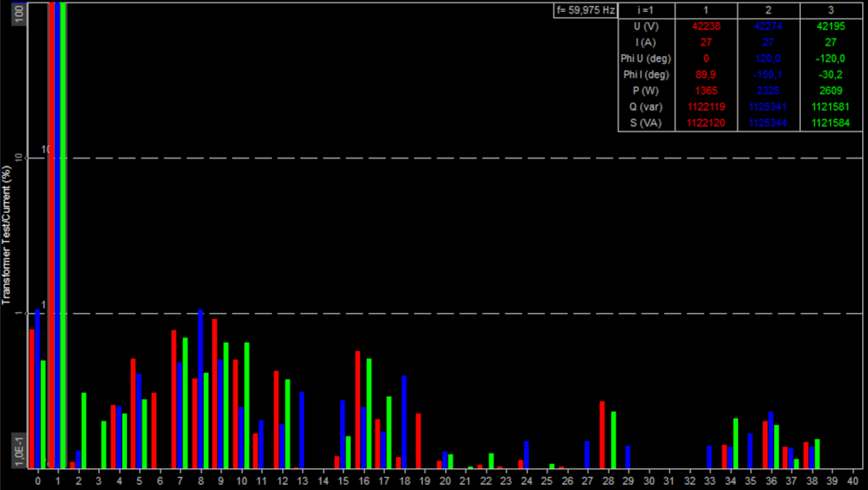
Task: Click the "Transformer Test/Current (%)" y-axis title
Action: point(6,235)
